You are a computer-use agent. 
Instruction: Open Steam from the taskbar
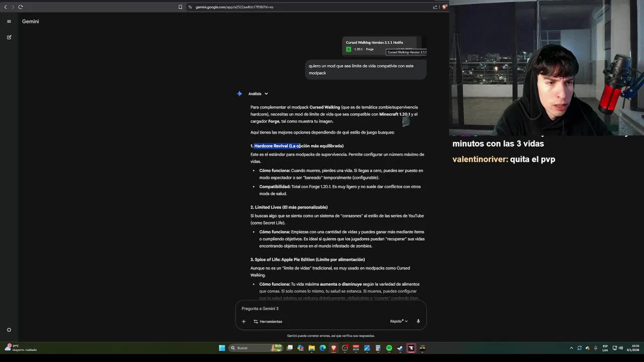coord(400,348)
